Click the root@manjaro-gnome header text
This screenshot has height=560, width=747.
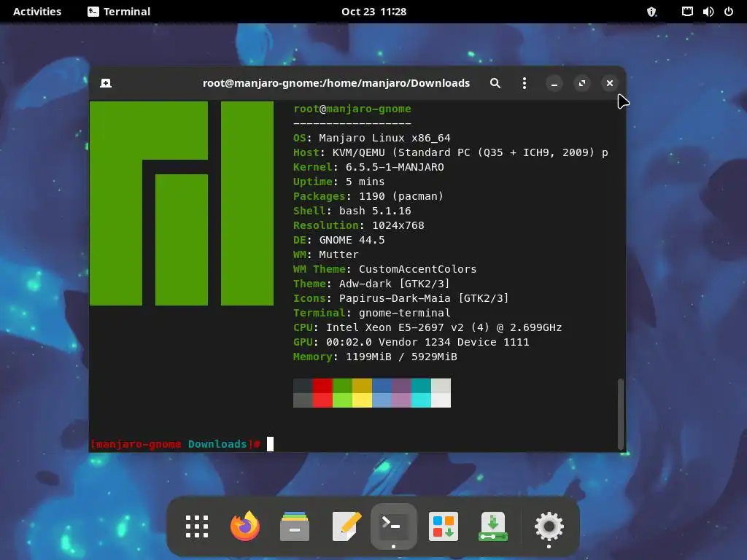(352, 109)
